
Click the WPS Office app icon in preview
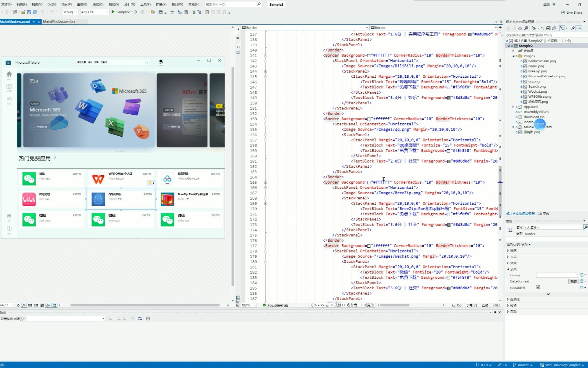98,179
